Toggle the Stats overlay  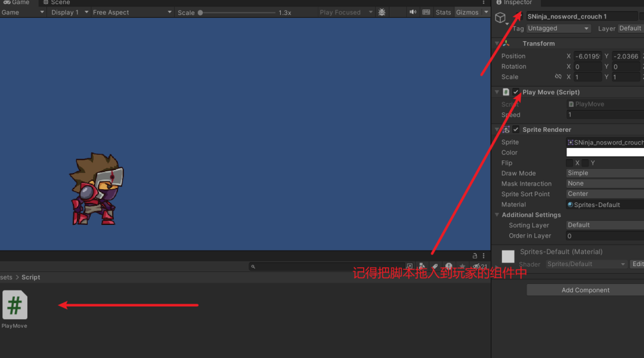pyautogui.click(x=443, y=13)
